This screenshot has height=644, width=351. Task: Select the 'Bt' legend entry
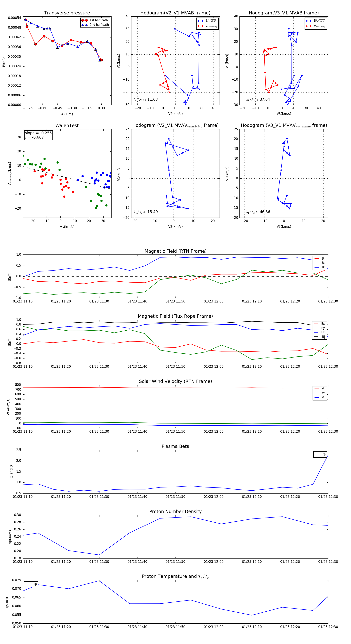320,263
